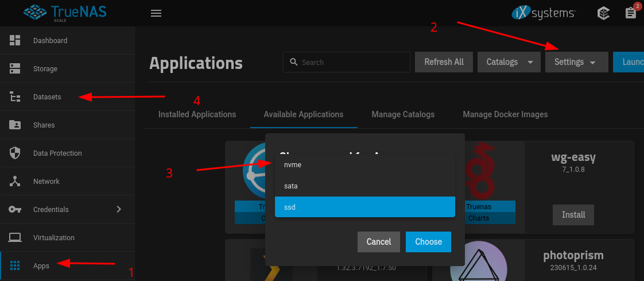Click the search magnifier icon
This screenshot has width=644, height=281.
[x=293, y=62]
